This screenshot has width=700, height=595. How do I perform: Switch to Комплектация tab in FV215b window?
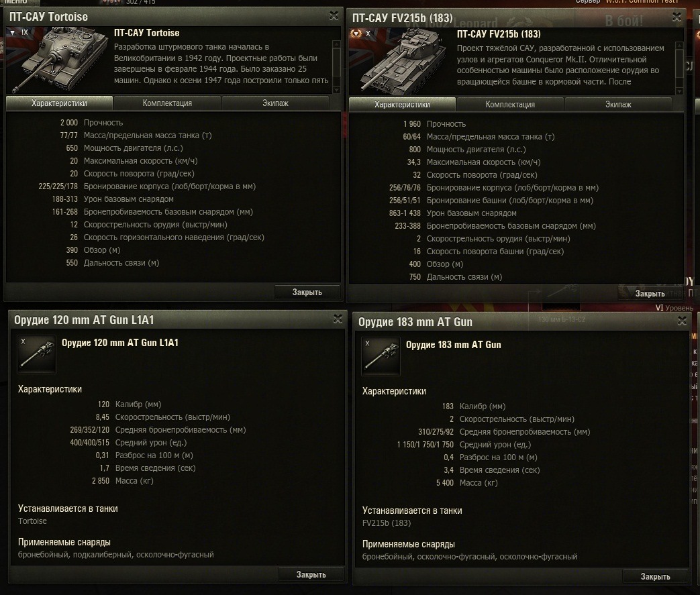[x=510, y=105]
